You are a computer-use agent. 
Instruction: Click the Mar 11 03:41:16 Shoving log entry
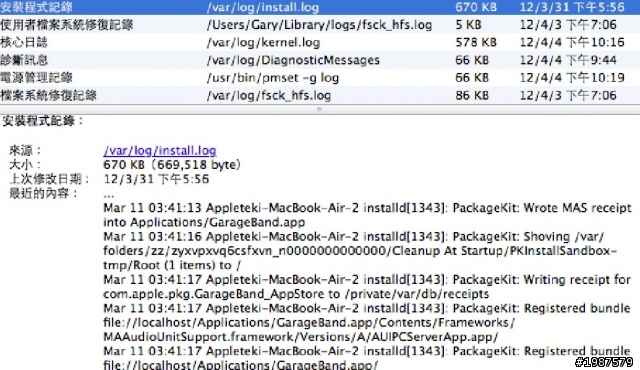pyautogui.click(x=360, y=251)
